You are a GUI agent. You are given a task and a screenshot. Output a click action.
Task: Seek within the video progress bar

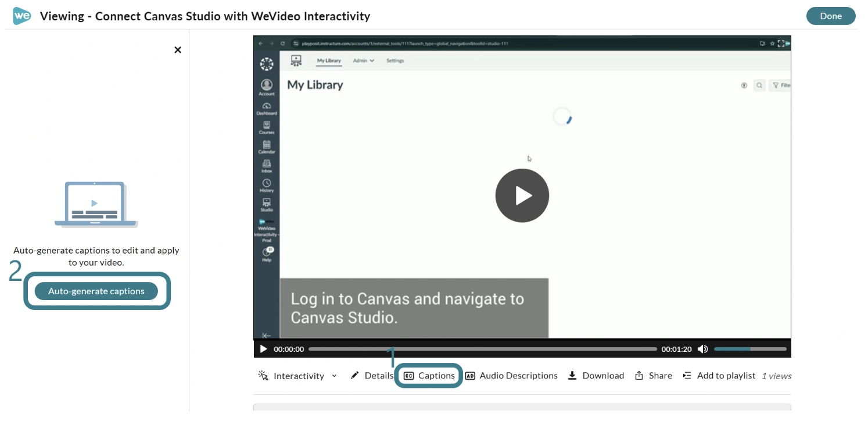pyautogui.click(x=483, y=349)
